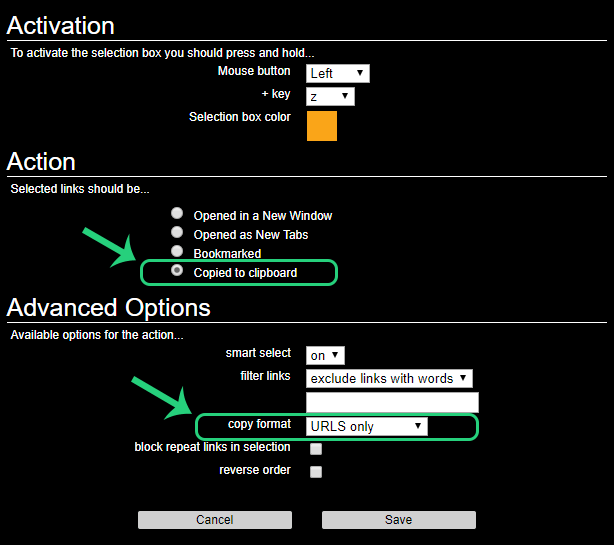Viewport: 614px width, 545px height.
Task: Expand the + key dropdown showing z
Action: tap(331, 96)
